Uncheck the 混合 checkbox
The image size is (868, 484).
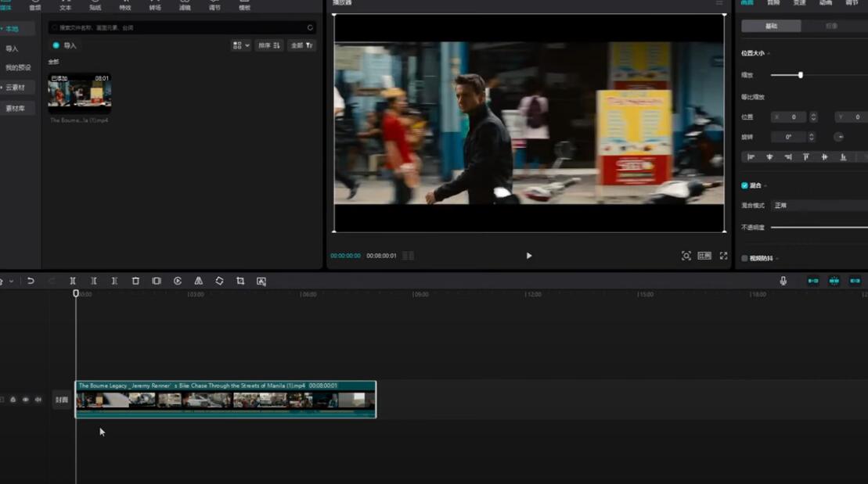click(744, 185)
